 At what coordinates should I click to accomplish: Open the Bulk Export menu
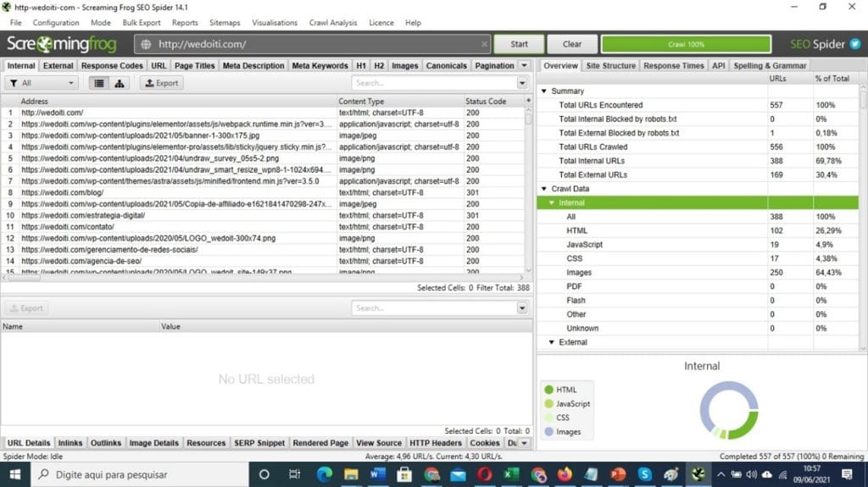click(x=142, y=23)
